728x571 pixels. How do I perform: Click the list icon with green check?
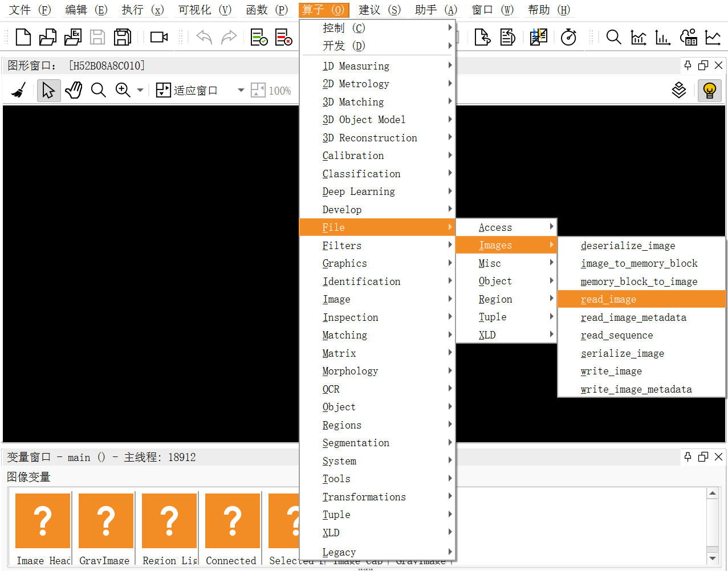click(259, 37)
